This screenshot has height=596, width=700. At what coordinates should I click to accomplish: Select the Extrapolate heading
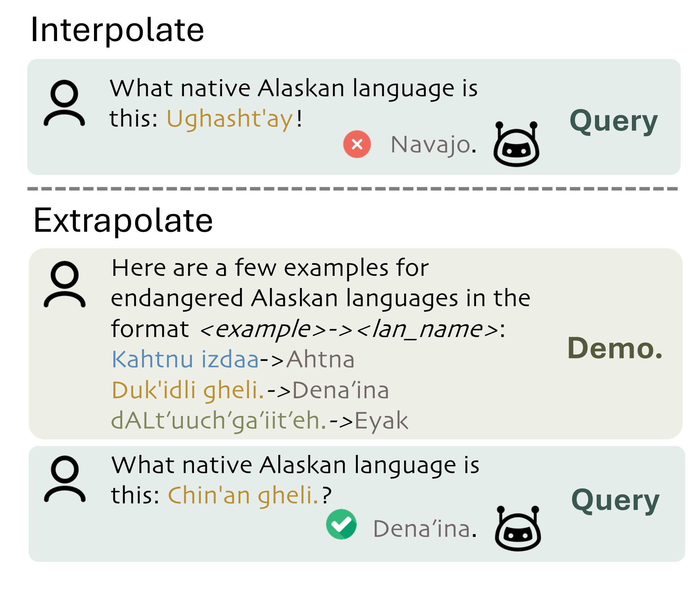pos(123,221)
